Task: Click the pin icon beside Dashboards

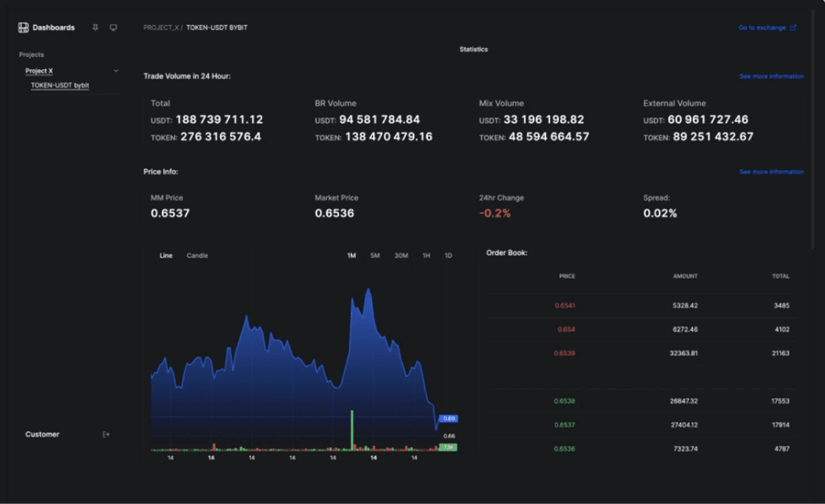Action: (95, 27)
